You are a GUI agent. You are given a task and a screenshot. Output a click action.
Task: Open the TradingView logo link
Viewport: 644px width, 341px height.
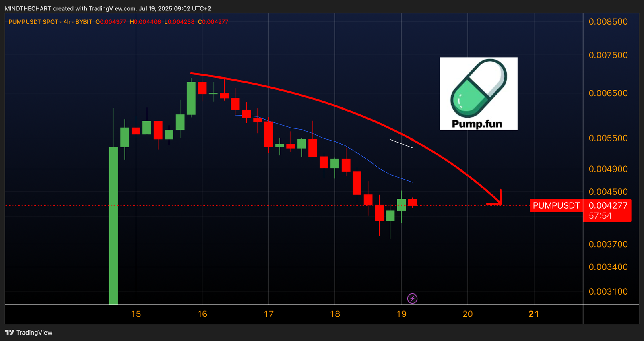coord(29,333)
